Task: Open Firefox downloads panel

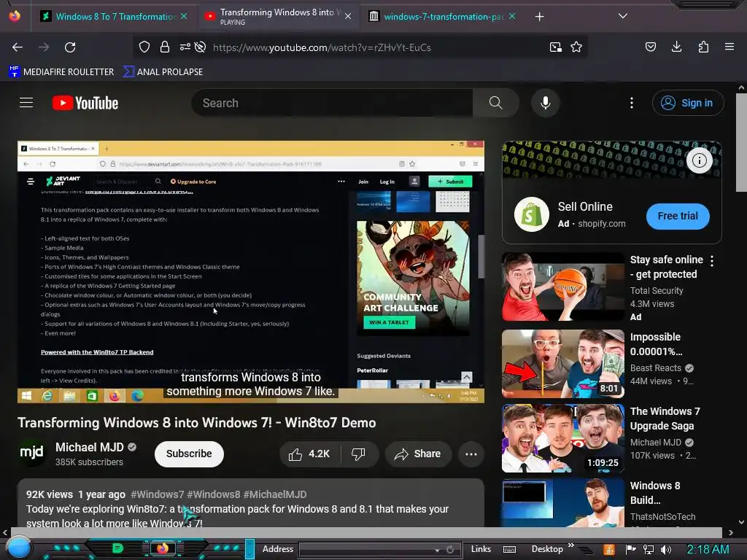Action: click(x=676, y=47)
